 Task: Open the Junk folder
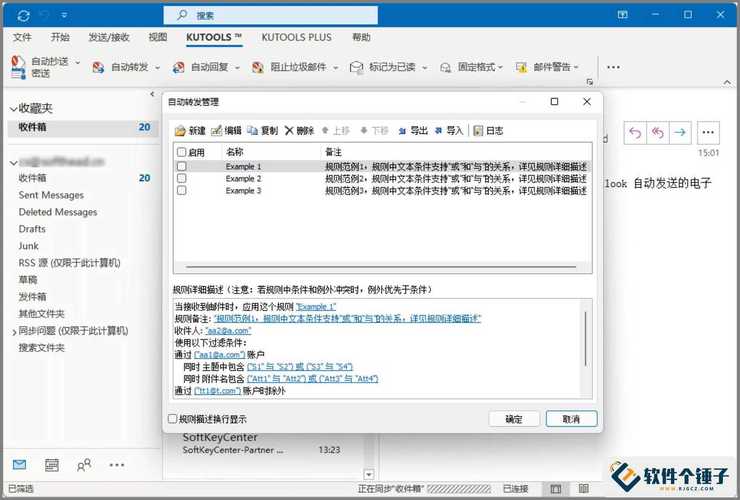click(x=28, y=246)
